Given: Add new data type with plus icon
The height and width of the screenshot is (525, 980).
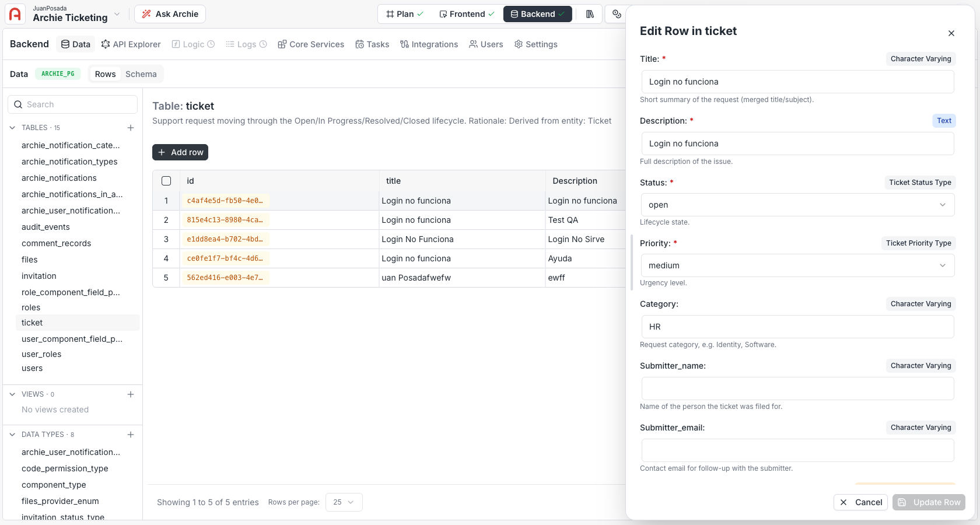Looking at the screenshot, I should (x=131, y=435).
